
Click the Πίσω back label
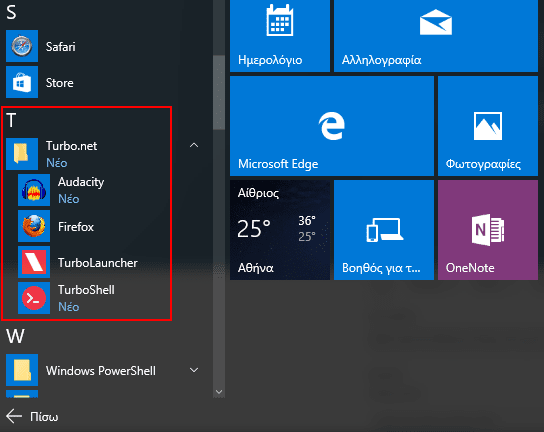click(x=44, y=417)
